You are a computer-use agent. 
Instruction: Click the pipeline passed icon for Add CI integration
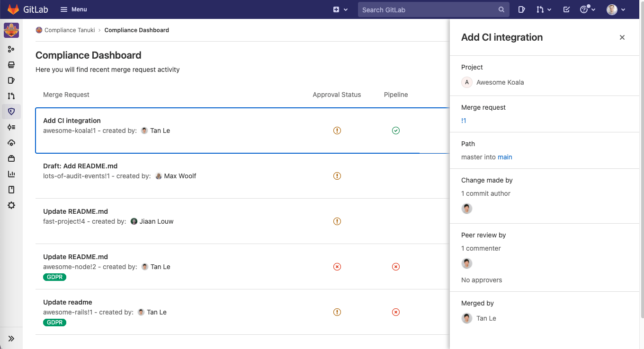click(x=396, y=131)
